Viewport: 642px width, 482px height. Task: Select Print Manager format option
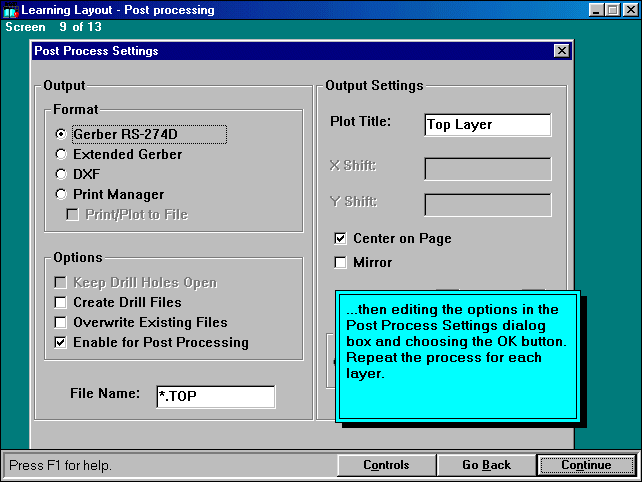[62, 195]
